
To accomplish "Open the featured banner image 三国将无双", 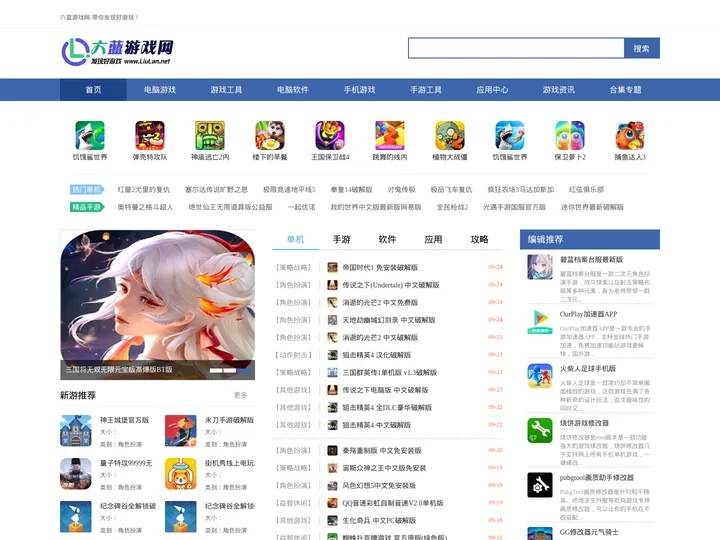I will click(158, 304).
